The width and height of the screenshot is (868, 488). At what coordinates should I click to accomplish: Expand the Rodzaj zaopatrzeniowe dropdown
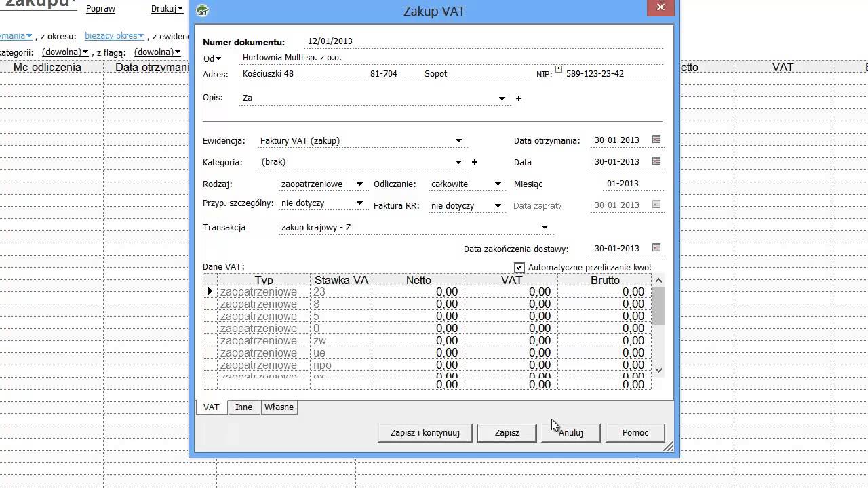(x=359, y=184)
